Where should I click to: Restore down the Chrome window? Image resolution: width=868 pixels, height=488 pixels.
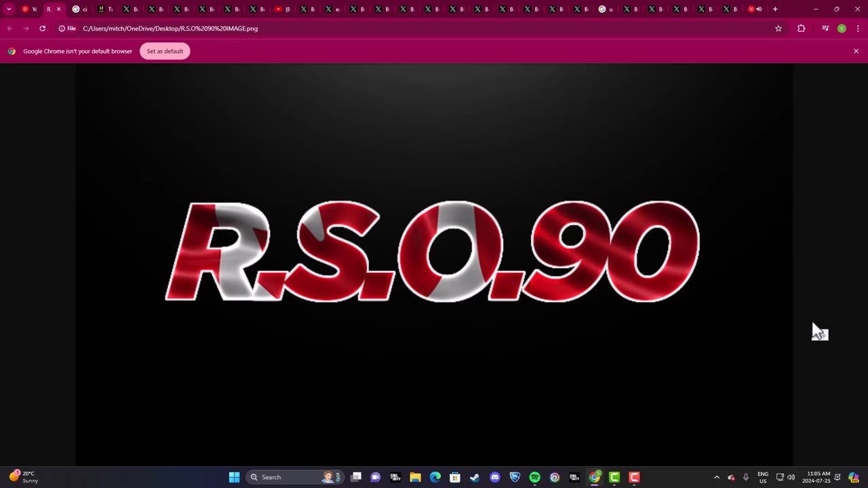click(837, 9)
